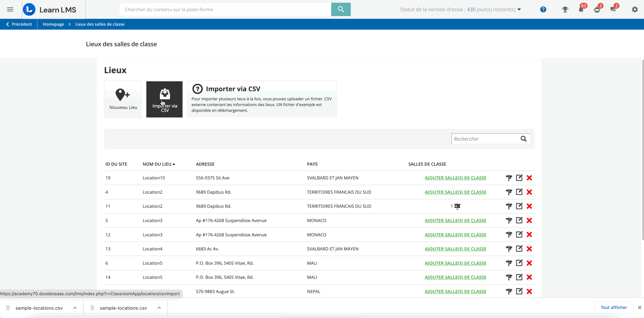Click the 6683 Ac Av. address cell
644x318 pixels.
(207, 249)
